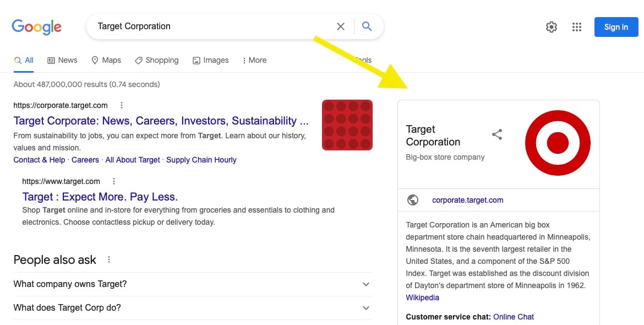Open Google settings gear
This screenshot has width=644, height=325.
click(551, 27)
